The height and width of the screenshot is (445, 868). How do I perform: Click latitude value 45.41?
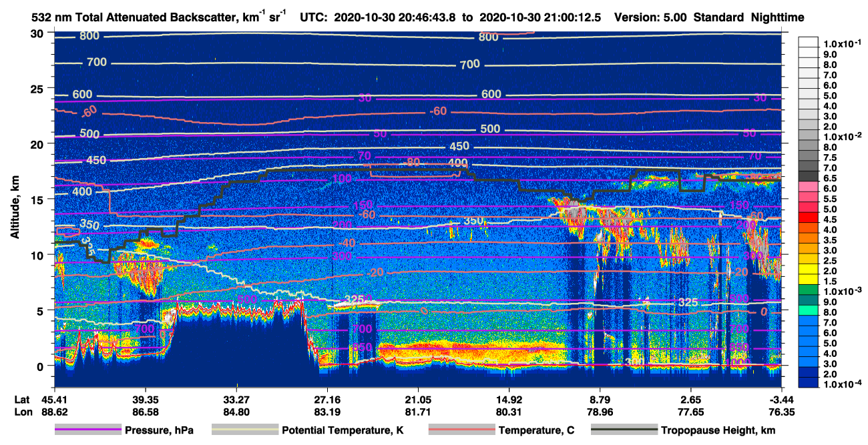(x=54, y=399)
